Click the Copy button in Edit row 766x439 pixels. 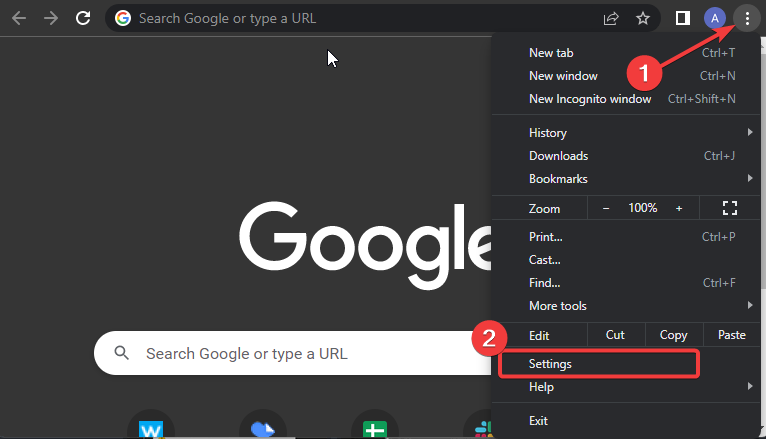[674, 335]
